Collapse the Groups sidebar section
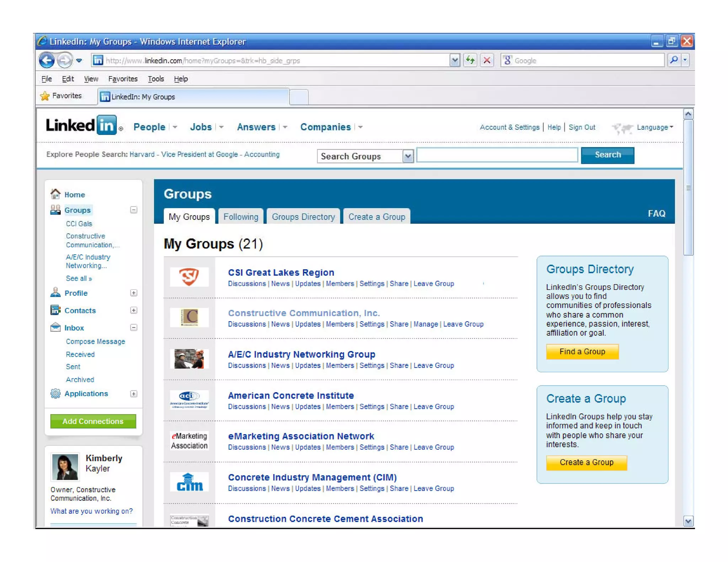The height and width of the screenshot is (562, 728). pyautogui.click(x=134, y=210)
